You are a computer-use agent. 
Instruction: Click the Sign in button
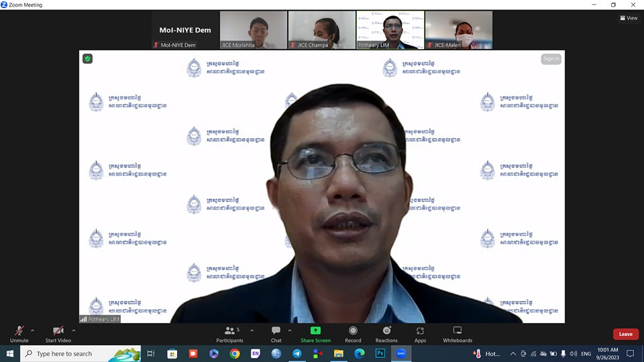coord(551,59)
